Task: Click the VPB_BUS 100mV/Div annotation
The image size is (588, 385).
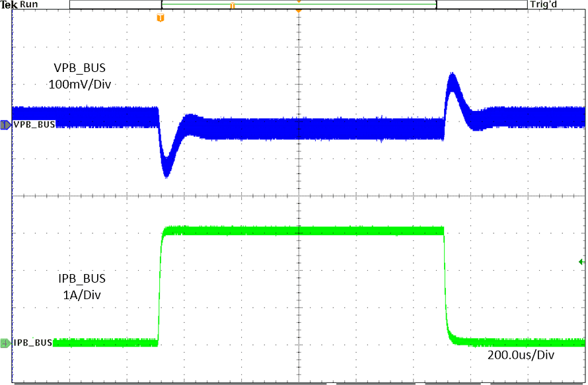Action: click(x=79, y=76)
